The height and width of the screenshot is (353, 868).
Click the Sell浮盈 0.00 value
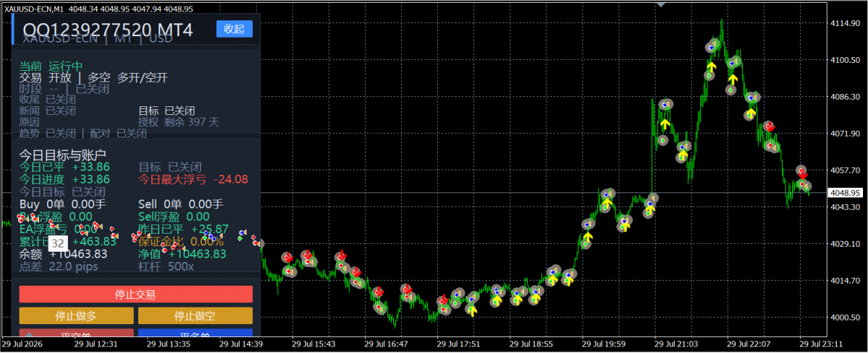point(174,217)
